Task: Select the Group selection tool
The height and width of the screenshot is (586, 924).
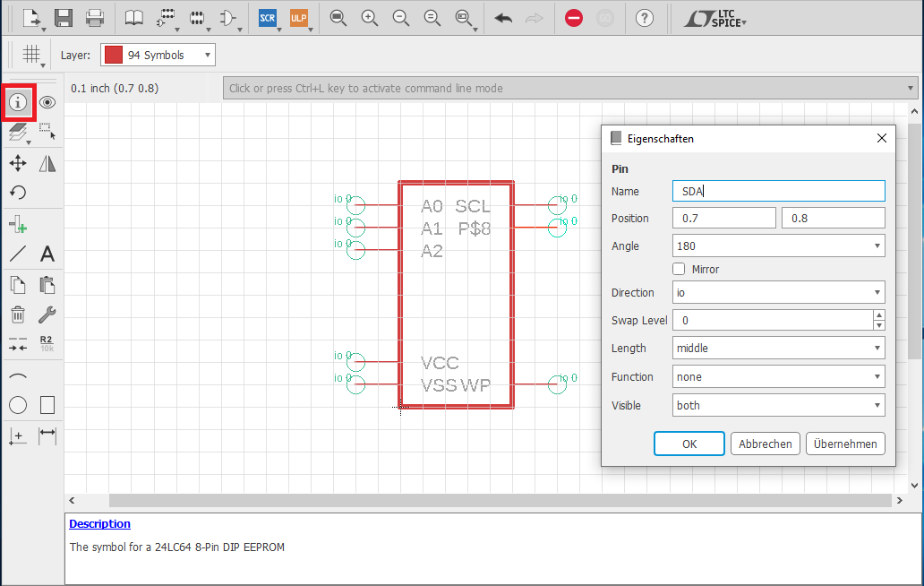Action: [x=47, y=132]
